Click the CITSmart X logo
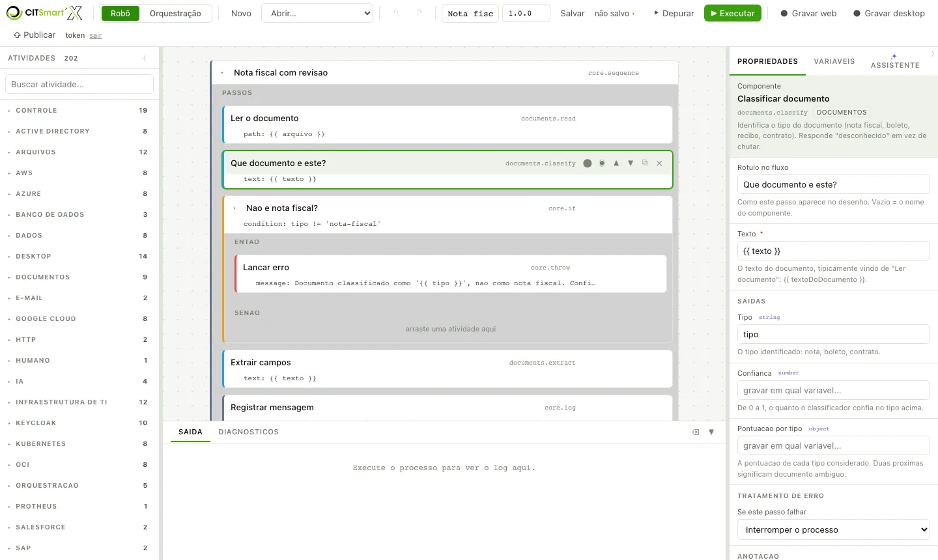The width and height of the screenshot is (938, 560). point(44,13)
